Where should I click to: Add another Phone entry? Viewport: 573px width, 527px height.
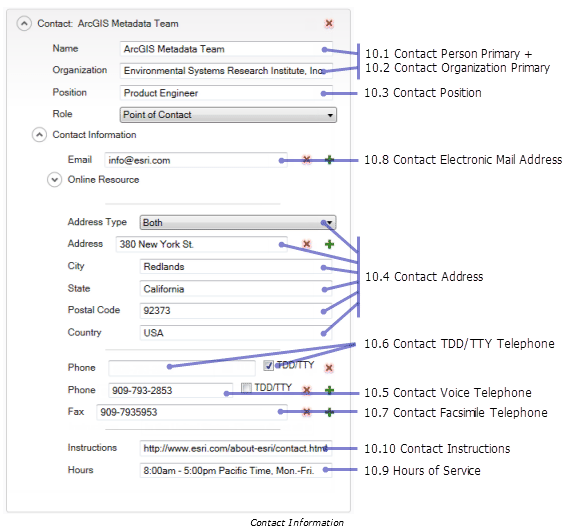(329, 390)
